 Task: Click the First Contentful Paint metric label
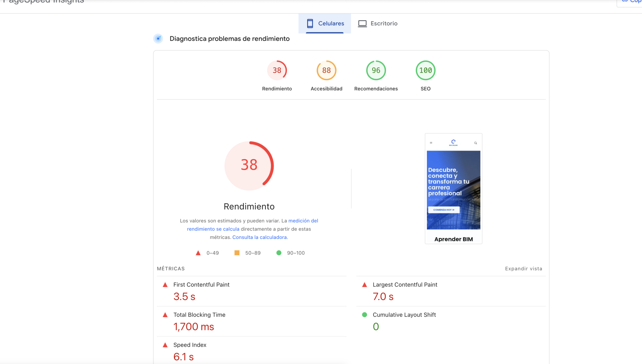(x=201, y=285)
